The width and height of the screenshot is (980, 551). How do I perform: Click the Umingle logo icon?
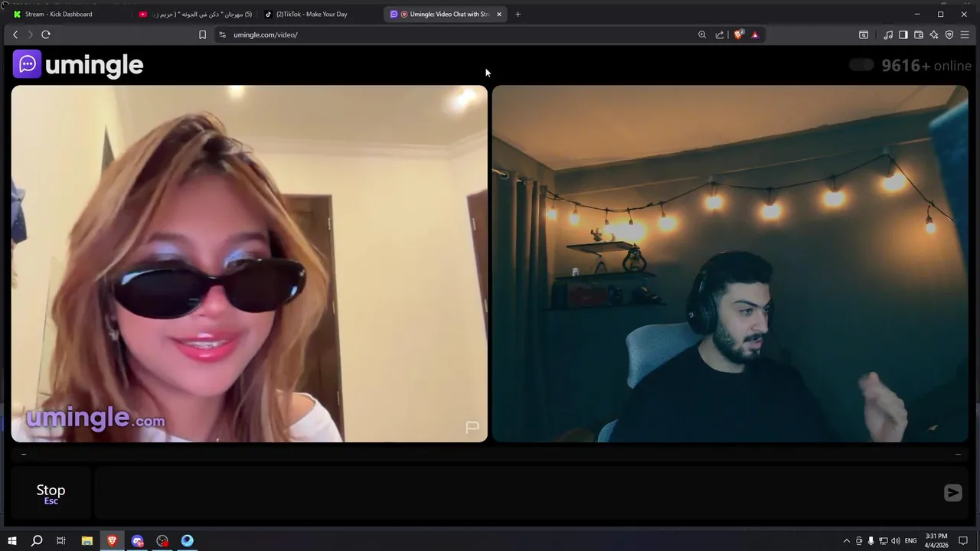pyautogui.click(x=28, y=64)
